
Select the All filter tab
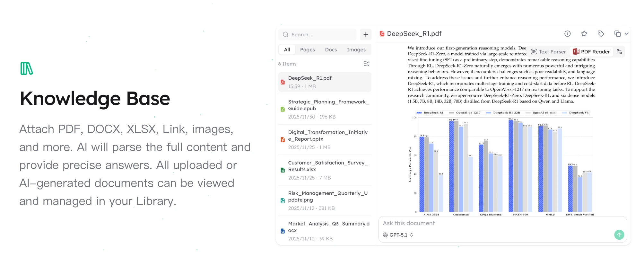[287, 50]
